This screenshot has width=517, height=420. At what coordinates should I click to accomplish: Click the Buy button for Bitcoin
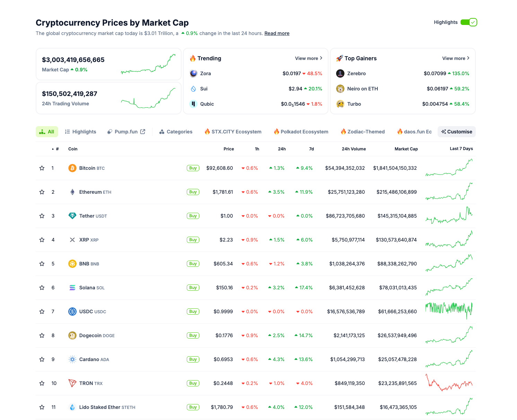(193, 168)
